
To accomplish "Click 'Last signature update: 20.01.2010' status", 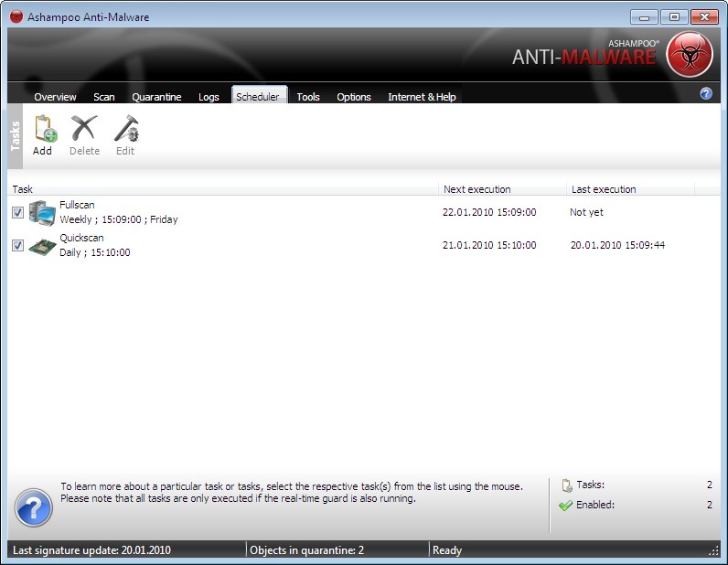I will 92,550.
